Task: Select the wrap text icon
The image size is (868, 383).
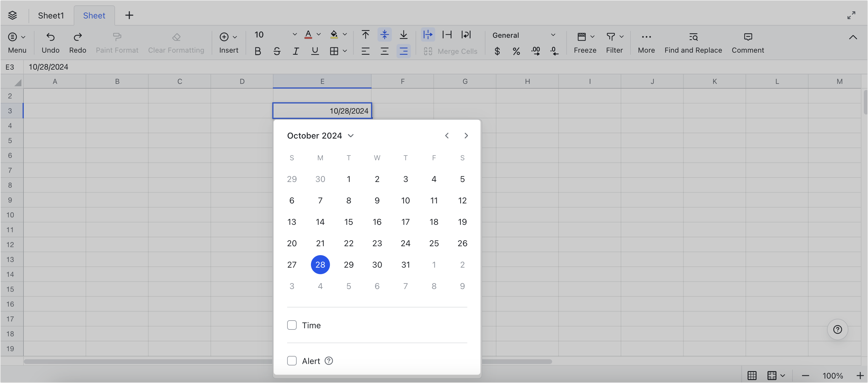Action: coord(466,34)
